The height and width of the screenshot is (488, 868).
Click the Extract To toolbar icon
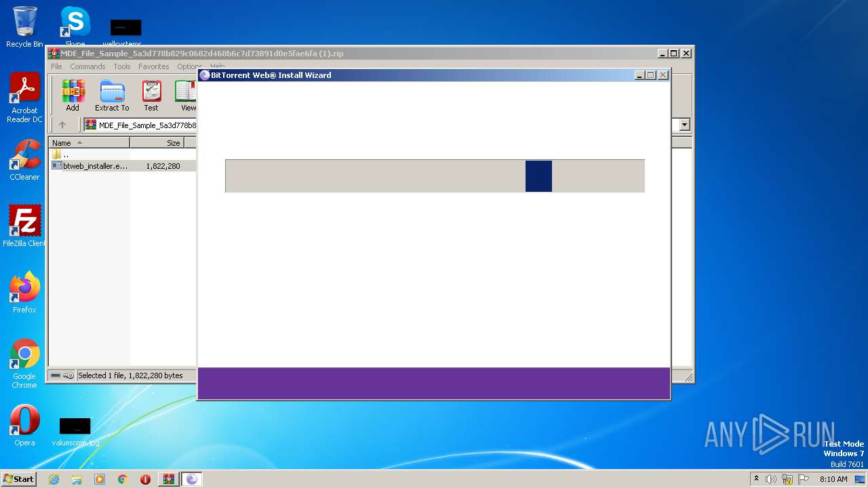coord(112,96)
